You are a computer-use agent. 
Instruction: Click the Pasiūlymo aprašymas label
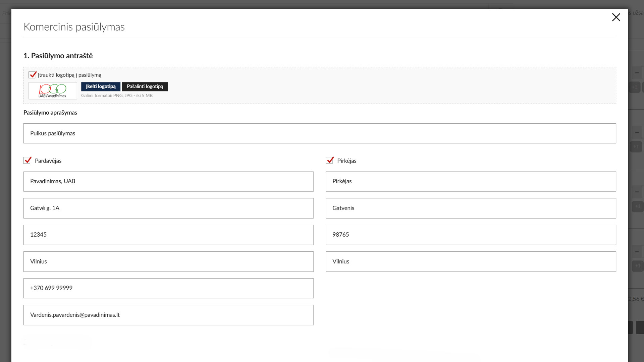[x=50, y=113]
